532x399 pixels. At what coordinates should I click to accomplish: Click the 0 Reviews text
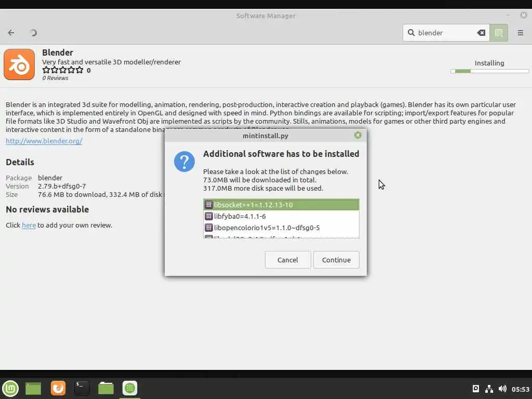click(55, 78)
